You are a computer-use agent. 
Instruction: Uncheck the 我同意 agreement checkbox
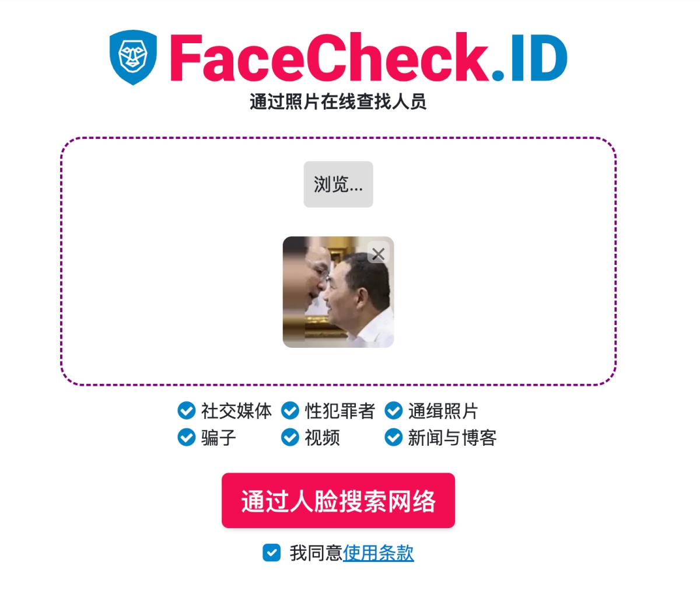coord(272,553)
